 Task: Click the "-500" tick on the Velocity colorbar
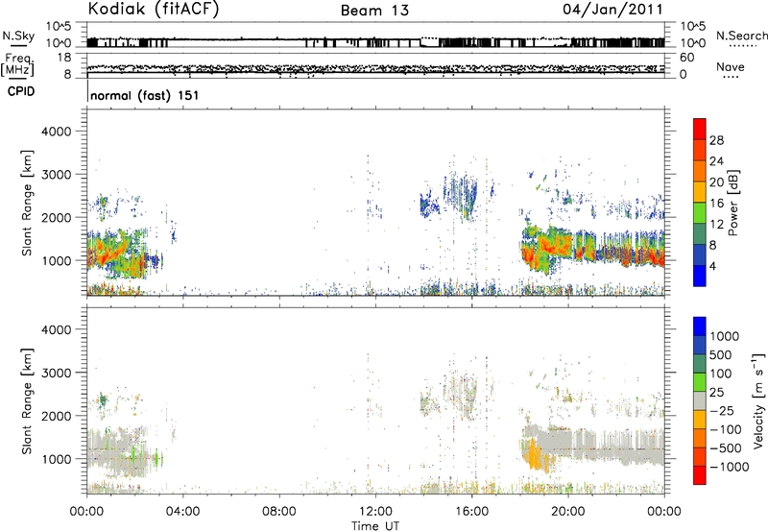726,447
